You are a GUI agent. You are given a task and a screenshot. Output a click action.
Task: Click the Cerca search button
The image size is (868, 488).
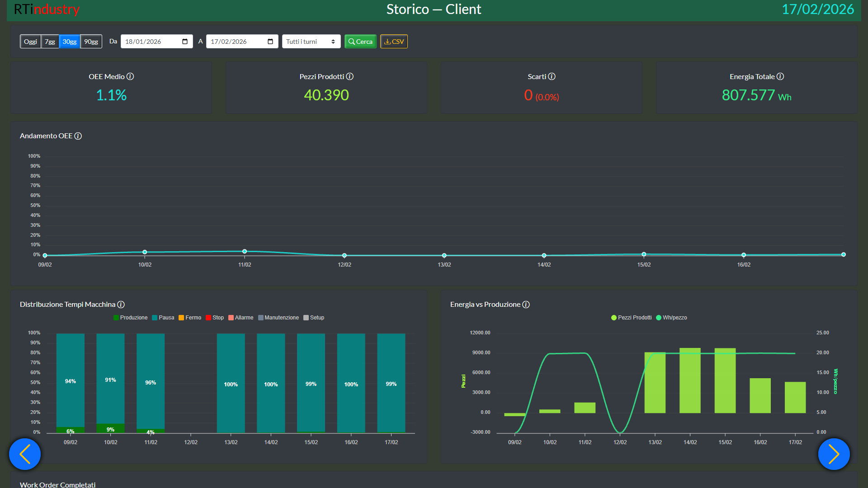[360, 42]
